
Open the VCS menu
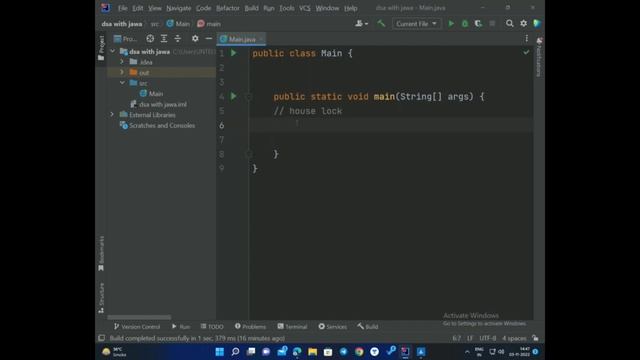point(304,8)
